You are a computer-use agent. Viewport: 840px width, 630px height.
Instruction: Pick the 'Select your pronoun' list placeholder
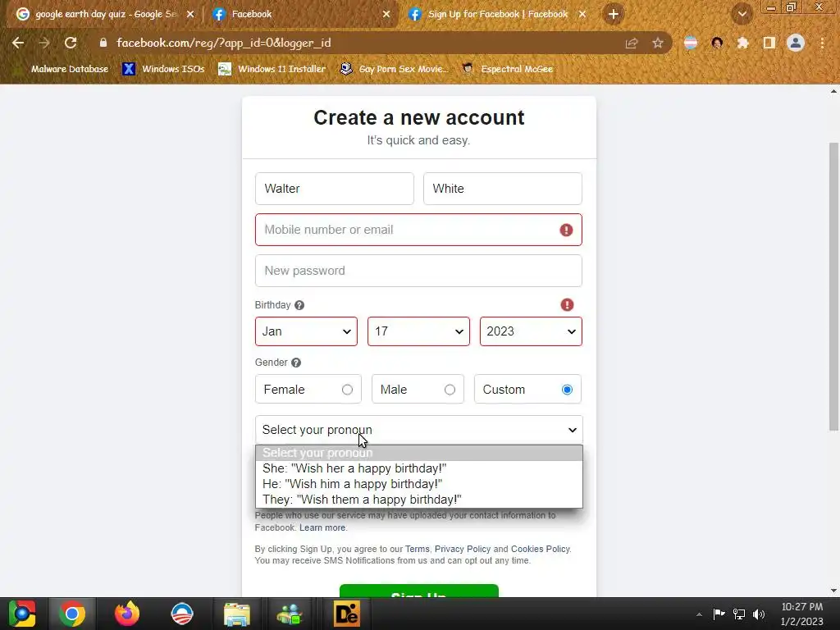click(x=419, y=453)
